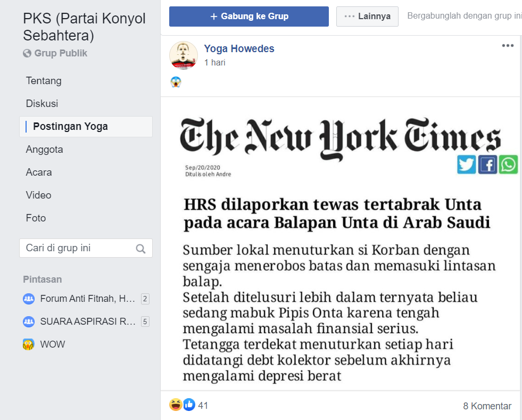522x420 pixels.
Task: Open the 41 reactions count
Action: pyautogui.click(x=203, y=406)
